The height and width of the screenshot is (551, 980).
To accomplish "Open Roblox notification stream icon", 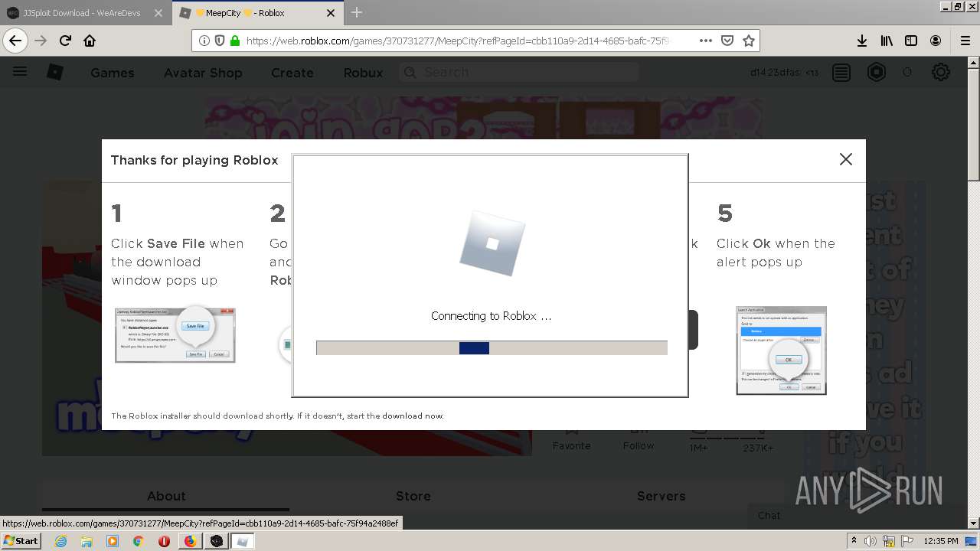I will point(841,73).
